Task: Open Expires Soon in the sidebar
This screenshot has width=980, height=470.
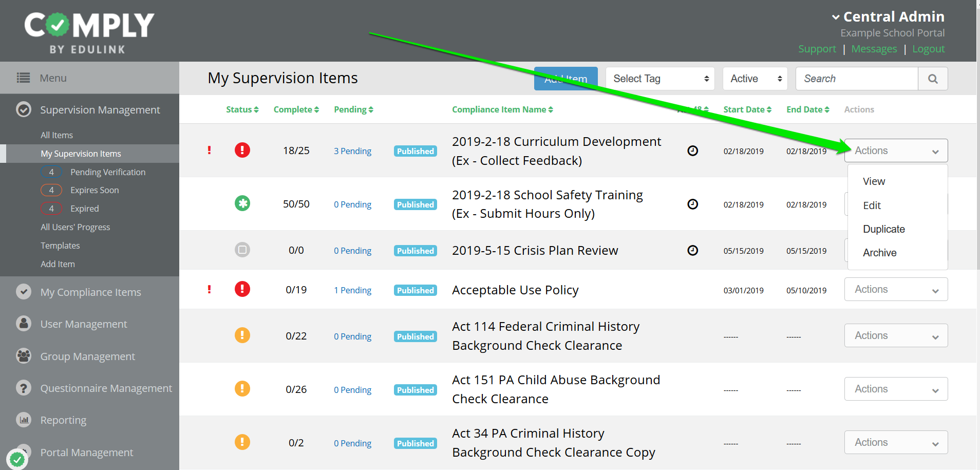Action: coord(95,190)
